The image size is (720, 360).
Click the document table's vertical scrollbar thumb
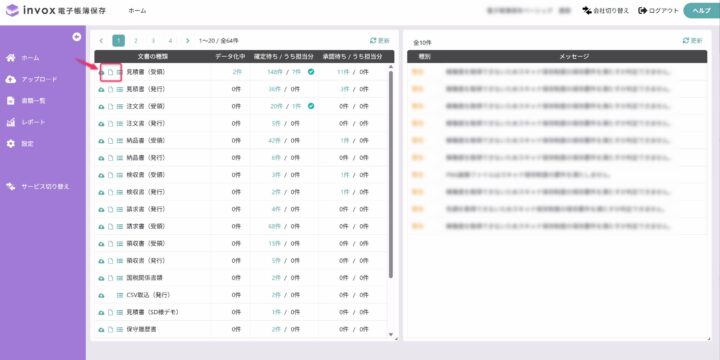point(391,174)
